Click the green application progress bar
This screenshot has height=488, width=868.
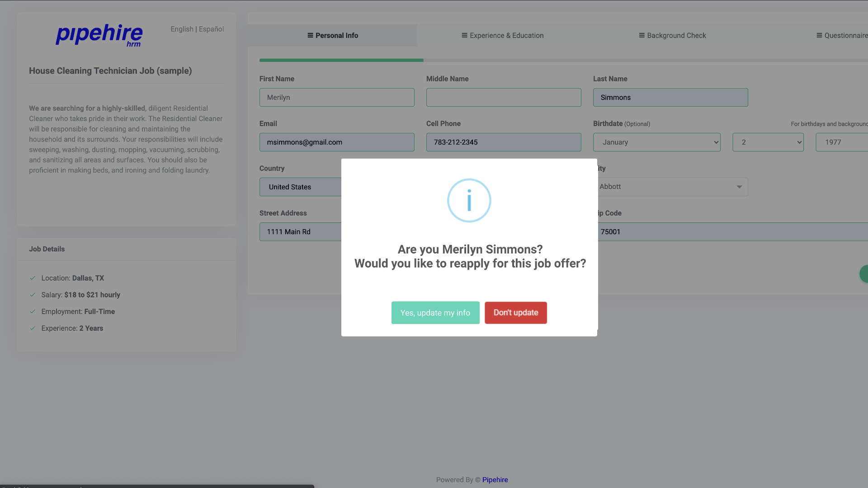point(341,60)
